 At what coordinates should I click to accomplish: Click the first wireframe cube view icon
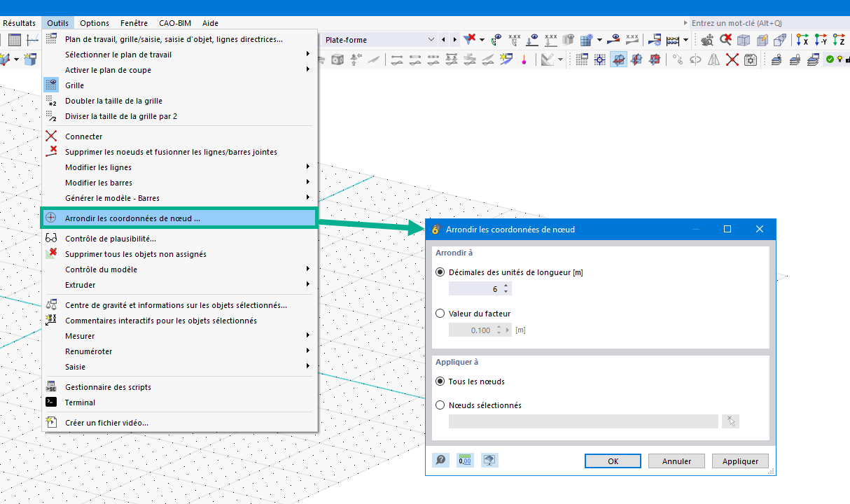[x=744, y=40]
